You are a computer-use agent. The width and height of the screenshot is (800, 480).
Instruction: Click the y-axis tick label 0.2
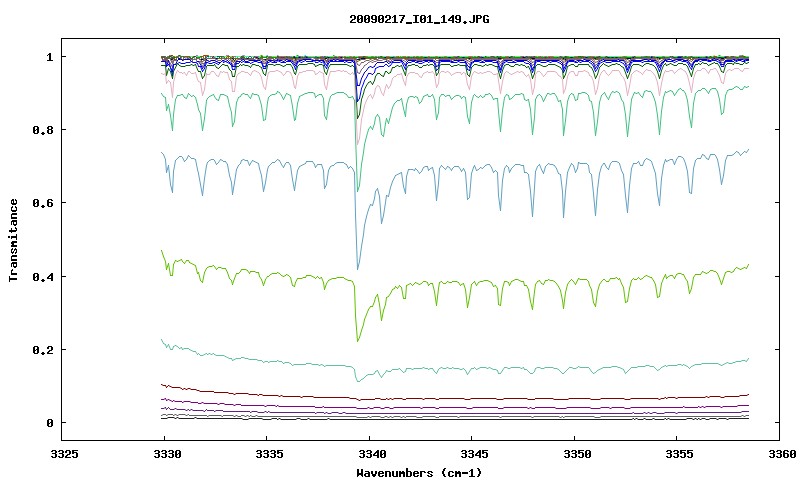coord(43,350)
